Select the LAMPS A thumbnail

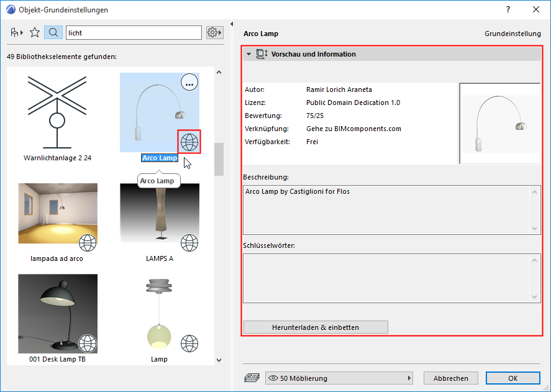click(160, 212)
